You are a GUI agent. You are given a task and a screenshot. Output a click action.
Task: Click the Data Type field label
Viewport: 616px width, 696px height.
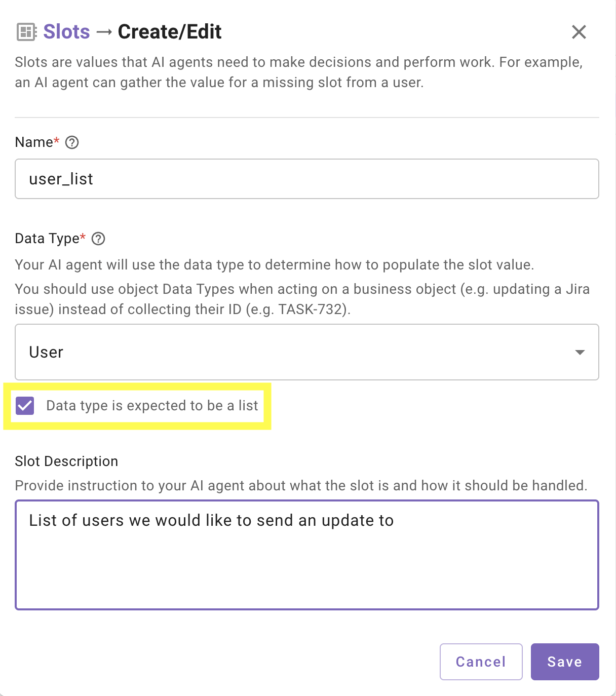click(47, 239)
